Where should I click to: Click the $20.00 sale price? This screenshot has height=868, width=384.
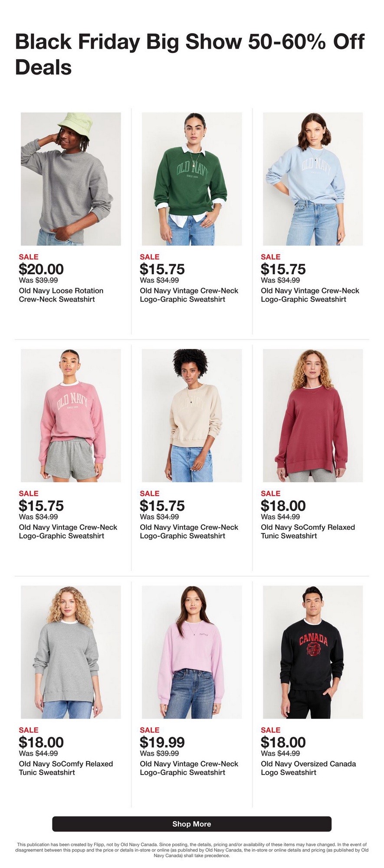pos(41,269)
